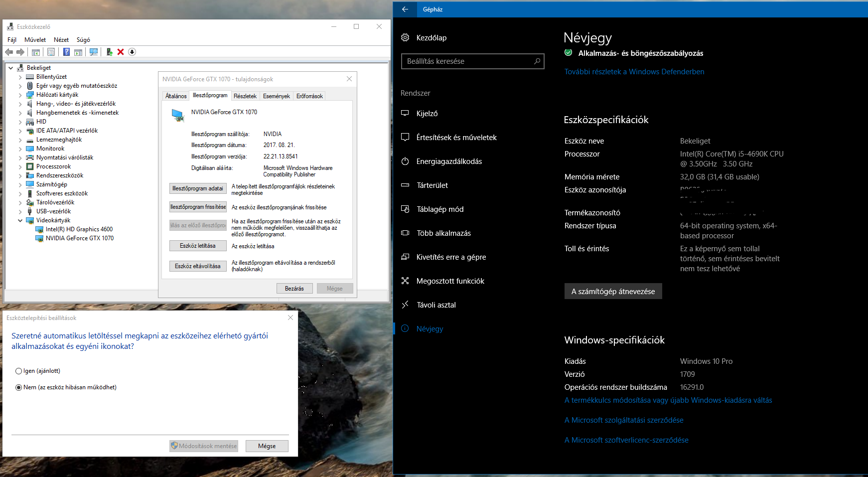Viewport: 868px width, 477px height.
Task: Select the Igen (ajánlott) radio button
Action: click(18, 371)
